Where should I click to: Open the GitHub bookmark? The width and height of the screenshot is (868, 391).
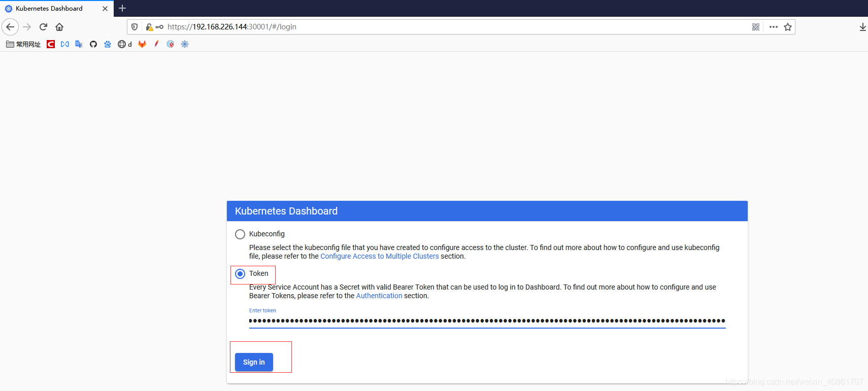click(93, 44)
